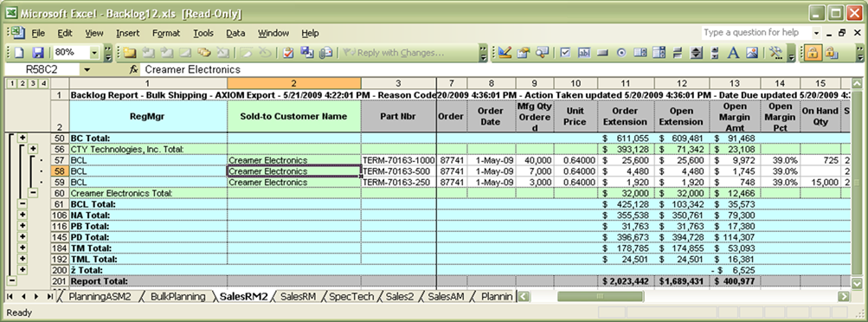Open the File menu
This screenshot has width=868, height=322.
tap(38, 33)
